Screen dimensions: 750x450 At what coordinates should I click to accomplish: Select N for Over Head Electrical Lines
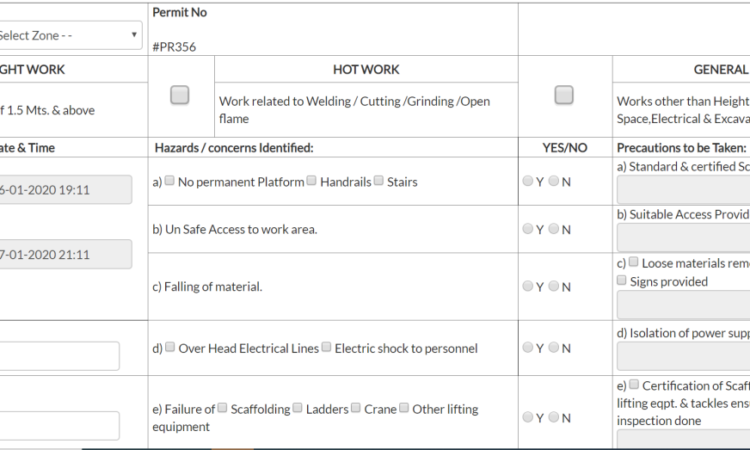point(553,348)
